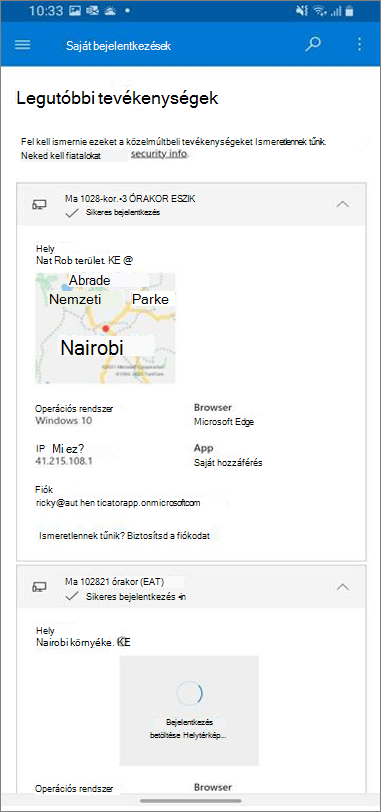This screenshot has height=812, width=381.
Task: Click 'Ismeretlennek tűnik? Biztosítsd a fiókodat' link
Action: pyautogui.click(x=125, y=536)
